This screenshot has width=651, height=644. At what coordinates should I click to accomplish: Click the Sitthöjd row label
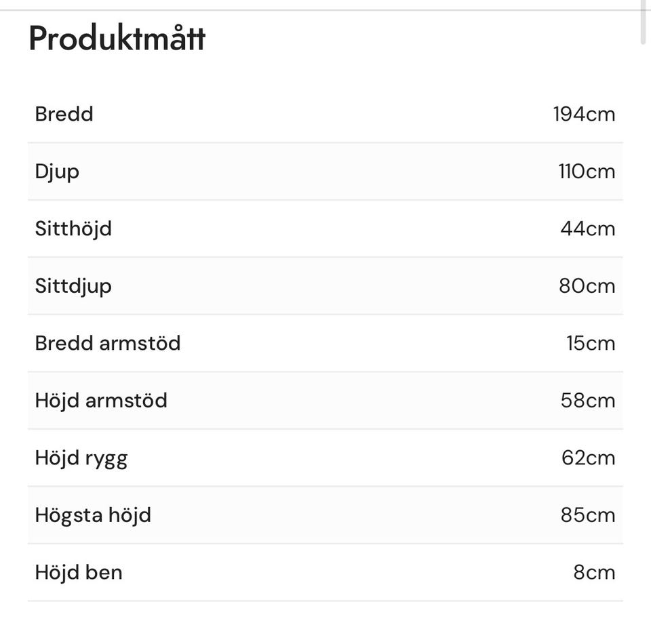tap(73, 228)
